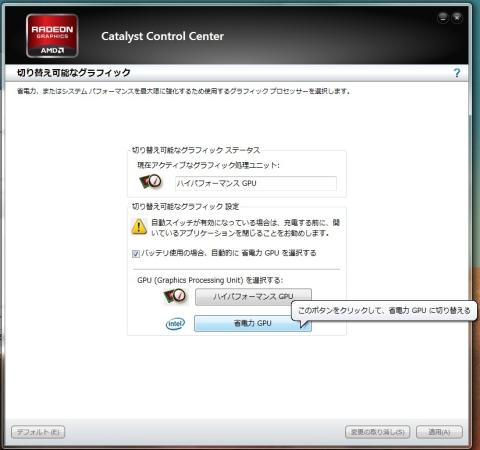
Task: Click the warning triangle icon
Action: coord(139,226)
